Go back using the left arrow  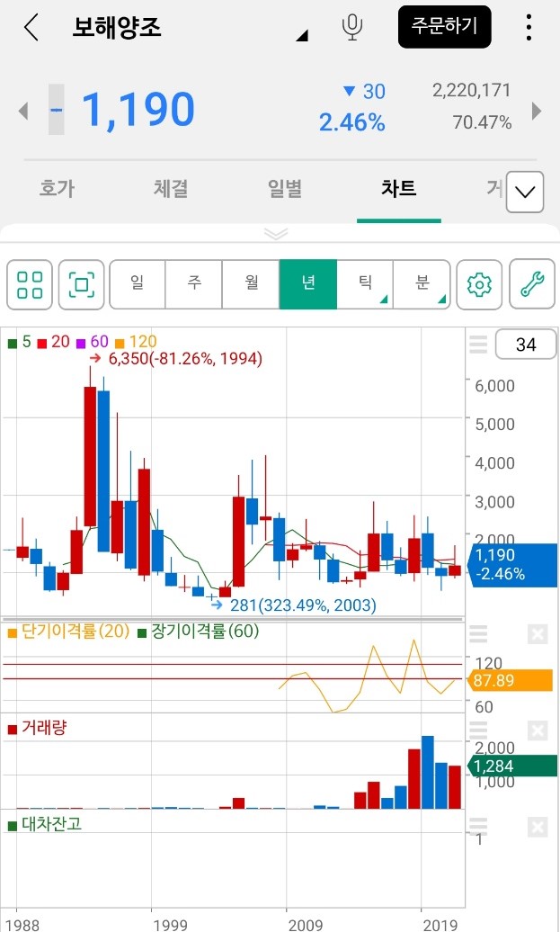coord(31,27)
